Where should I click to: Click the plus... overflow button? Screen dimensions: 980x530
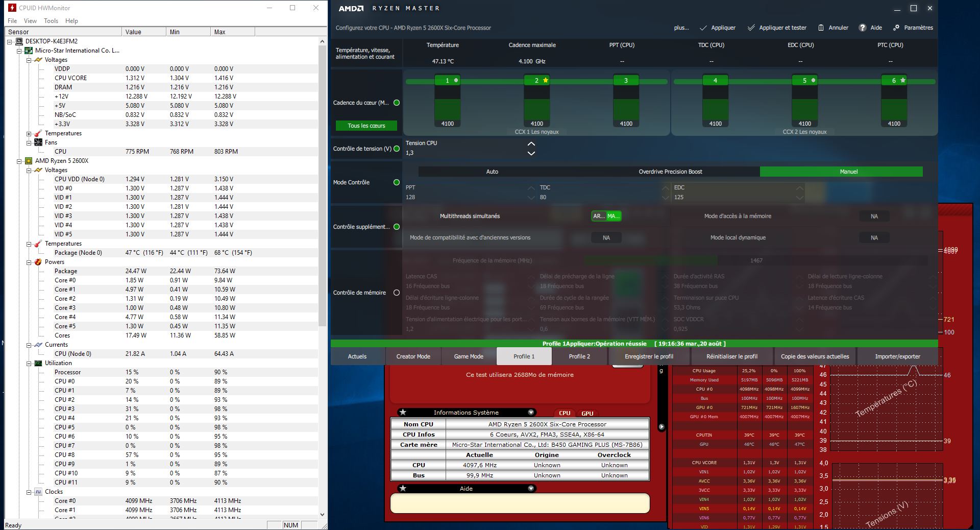click(x=681, y=28)
